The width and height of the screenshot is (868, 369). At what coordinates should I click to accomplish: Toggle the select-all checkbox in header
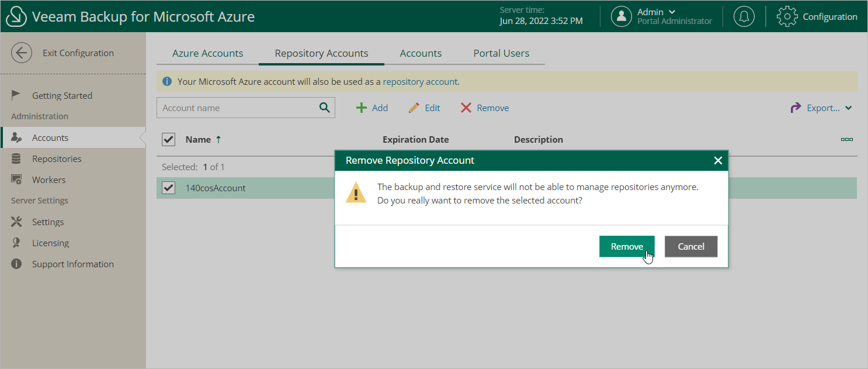168,139
